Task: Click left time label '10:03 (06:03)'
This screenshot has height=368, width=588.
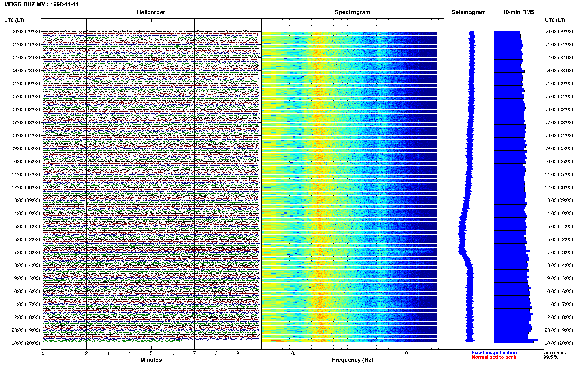Action: pyautogui.click(x=26, y=161)
